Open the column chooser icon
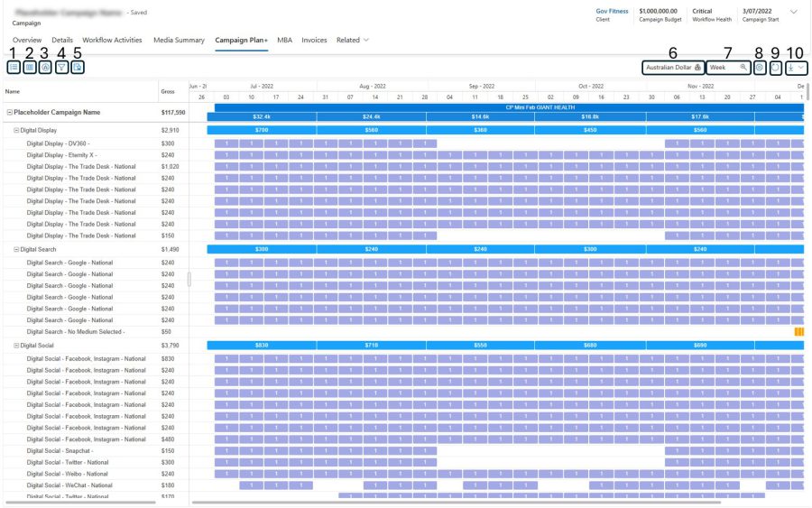This screenshot has width=812, height=508. [30, 67]
